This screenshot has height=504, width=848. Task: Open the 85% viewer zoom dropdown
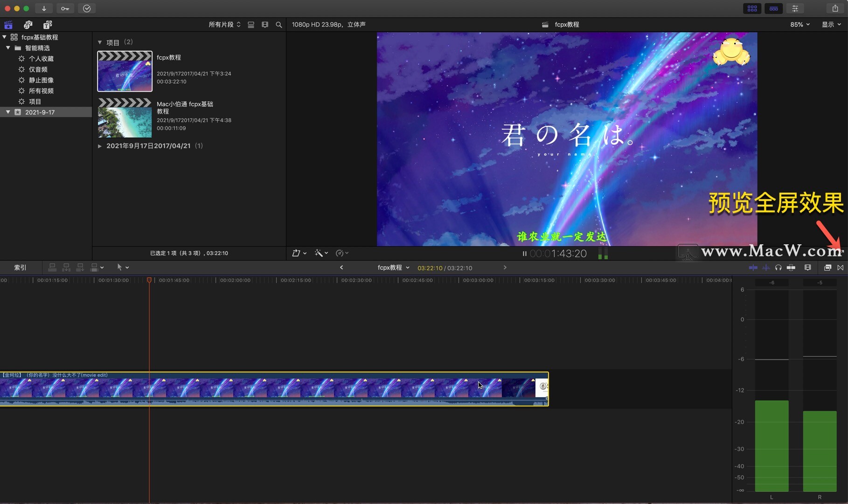click(799, 25)
